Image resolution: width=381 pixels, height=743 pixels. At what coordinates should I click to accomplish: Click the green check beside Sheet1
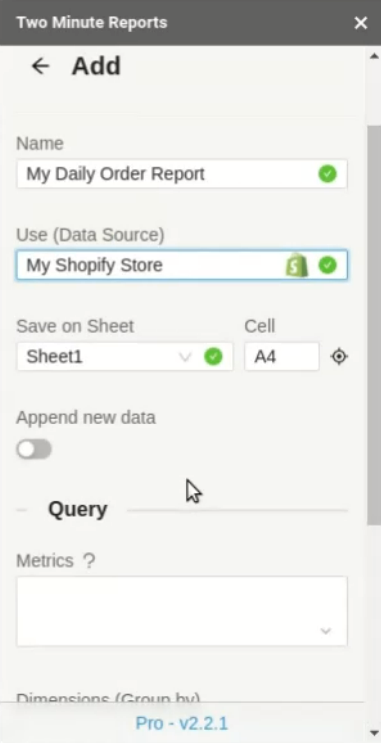click(x=213, y=356)
